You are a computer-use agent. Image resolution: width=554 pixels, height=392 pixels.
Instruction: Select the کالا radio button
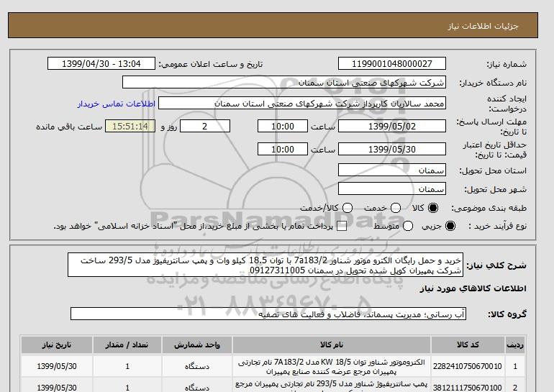click(433, 208)
